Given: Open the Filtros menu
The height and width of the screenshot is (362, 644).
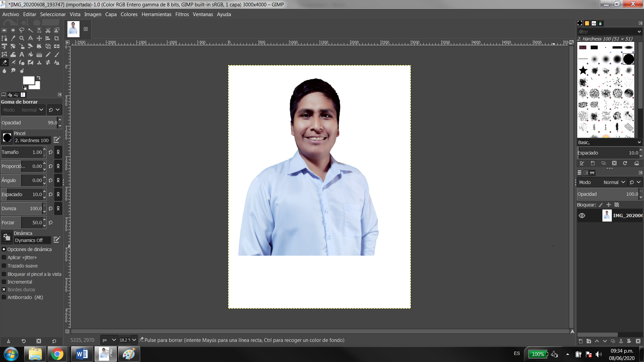Looking at the screenshot, I should point(182,14).
